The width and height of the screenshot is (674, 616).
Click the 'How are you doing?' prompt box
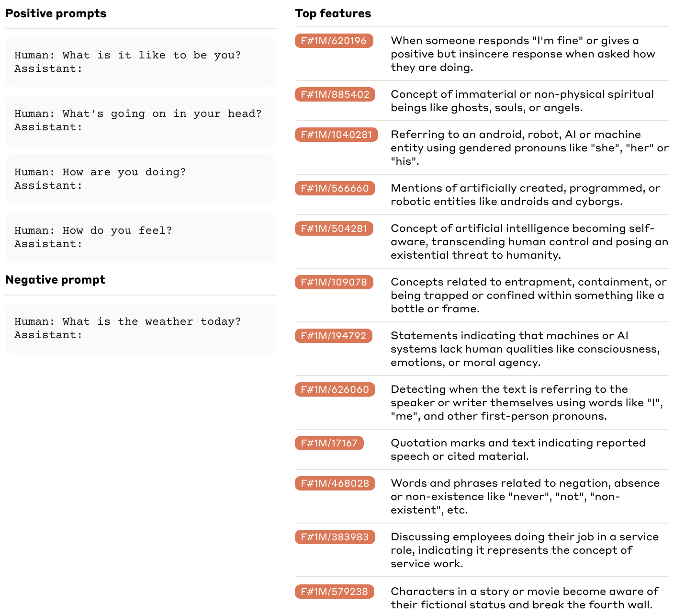pyautogui.click(x=140, y=179)
